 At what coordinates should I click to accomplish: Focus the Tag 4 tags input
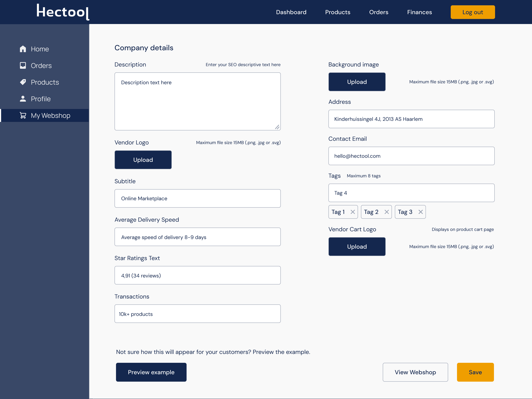point(411,193)
